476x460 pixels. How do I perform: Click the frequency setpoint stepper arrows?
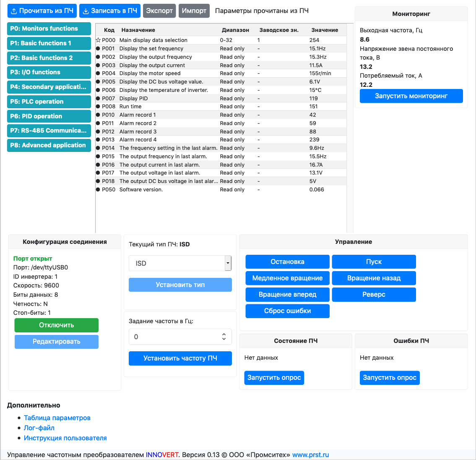point(224,337)
